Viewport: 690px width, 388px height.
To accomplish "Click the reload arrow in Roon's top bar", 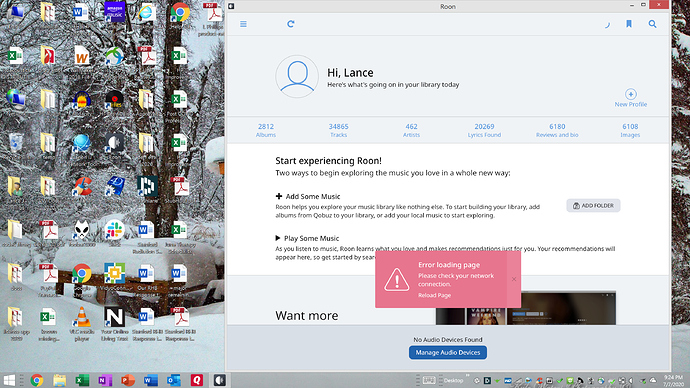I will click(x=290, y=24).
